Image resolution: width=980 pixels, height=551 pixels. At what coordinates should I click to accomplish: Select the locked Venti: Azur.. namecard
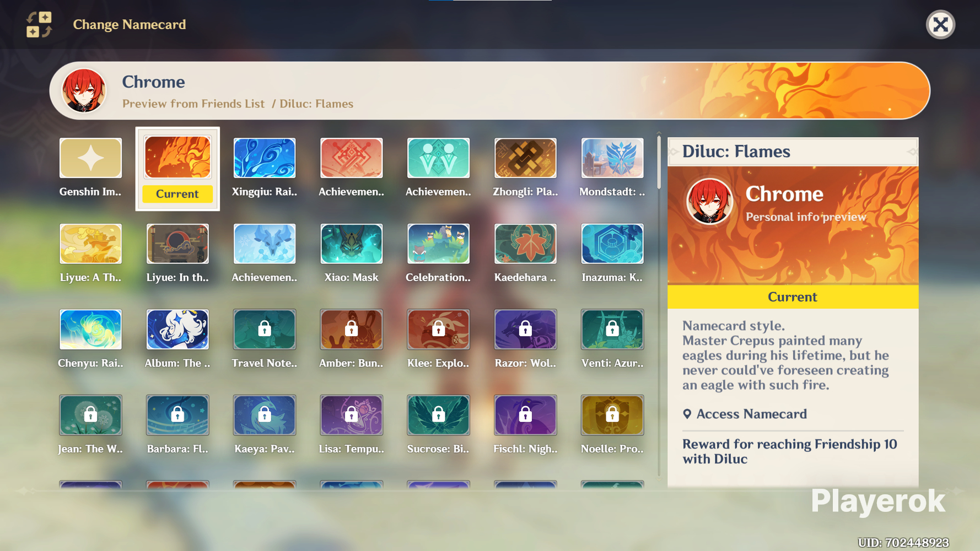[612, 329]
